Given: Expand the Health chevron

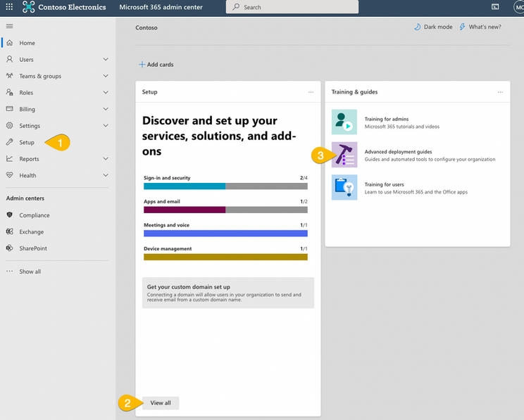Looking at the screenshot, I should (106, 175).
